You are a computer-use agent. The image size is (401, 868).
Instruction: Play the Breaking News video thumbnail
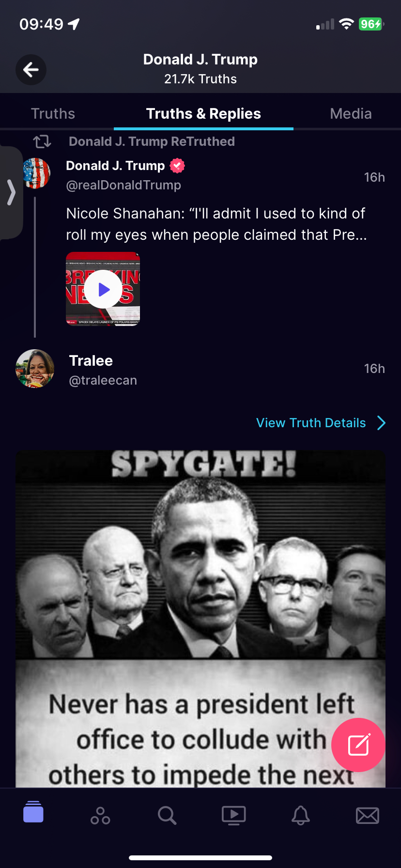[x=103, y=289]
